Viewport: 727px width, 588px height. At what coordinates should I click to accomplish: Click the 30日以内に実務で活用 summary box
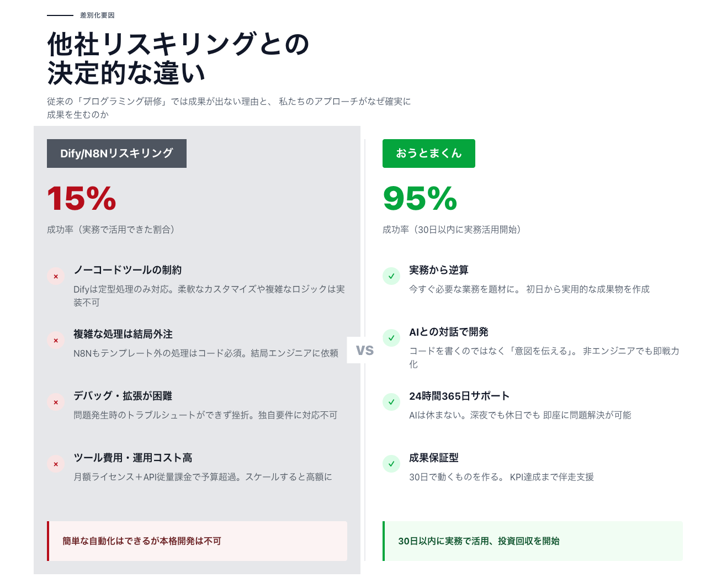tap(533, 541)
